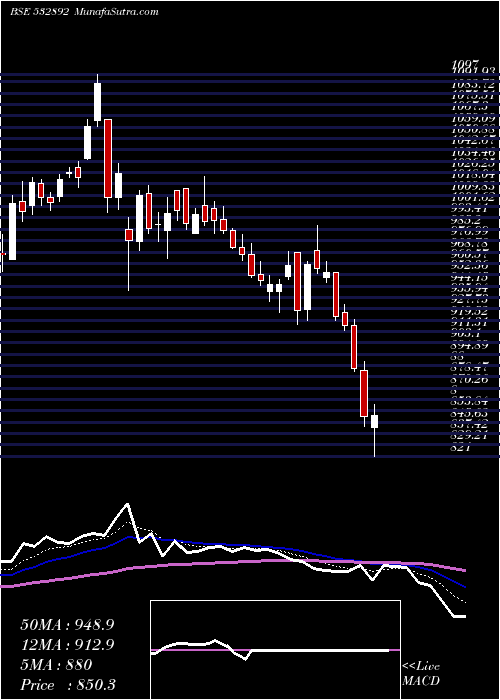Image resolution: width=500 pixels, height=700 pixels.
Task: Click the <<Live MACD label
Action: [x=421, y=674]
